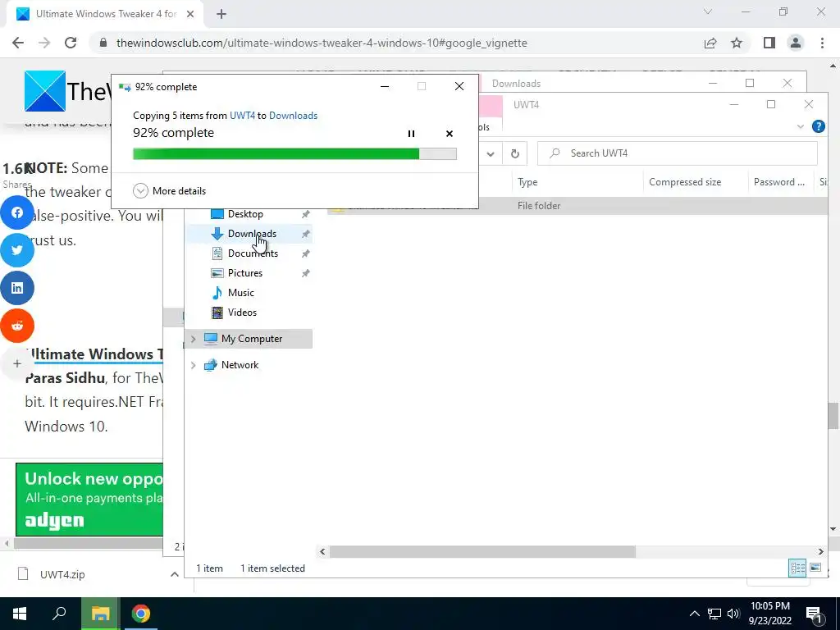This screenshot has width=840, height=630.
Task: Click the Explorer horizontal scrollbar
Action: click(x=482, y=551)
